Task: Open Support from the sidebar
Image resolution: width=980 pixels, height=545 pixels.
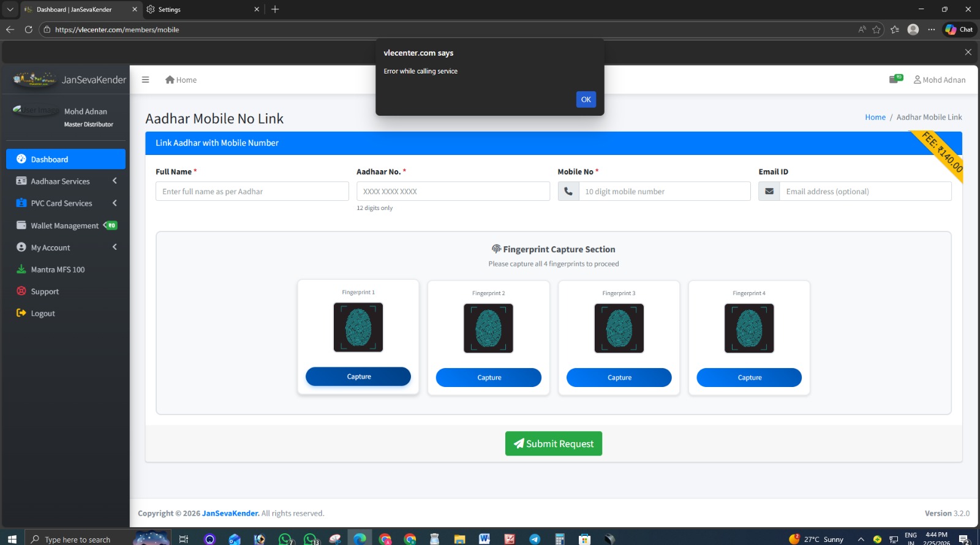Action: (45, 291)
